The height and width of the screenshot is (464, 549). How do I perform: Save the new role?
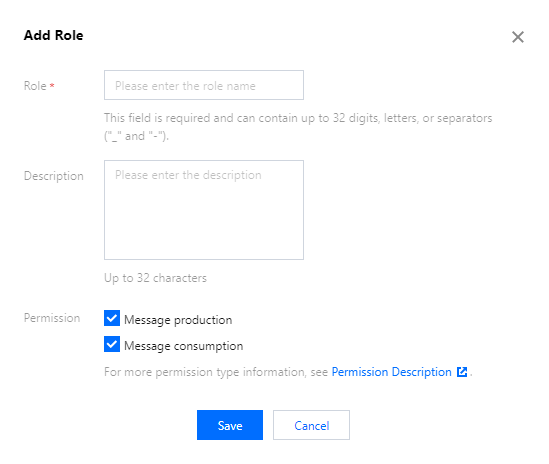coord(230,425)
